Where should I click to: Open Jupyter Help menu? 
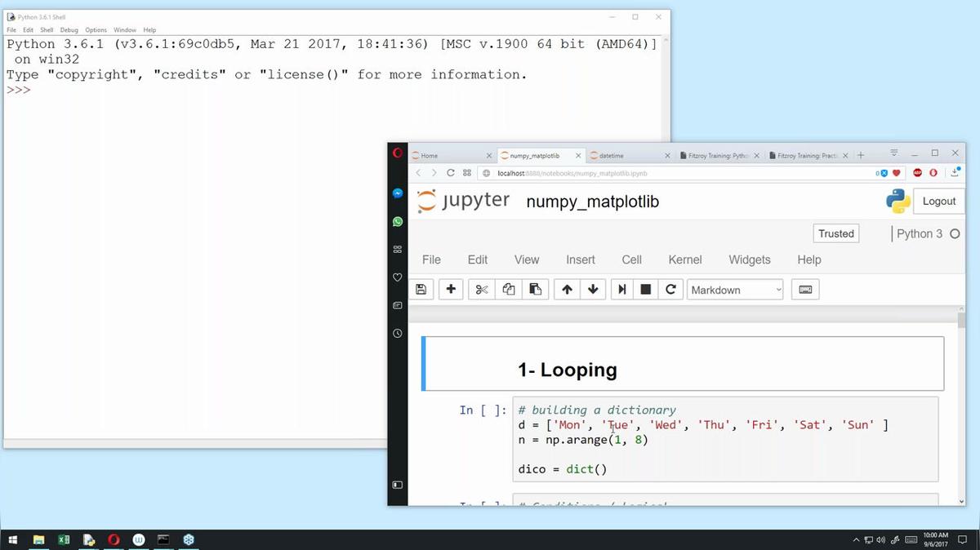point(809,259)
